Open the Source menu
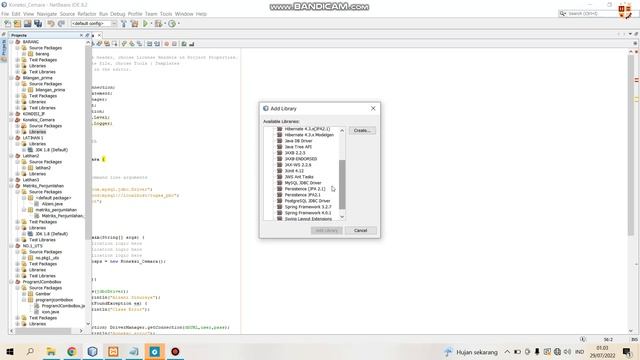640x360 pixels. (67, 14)
